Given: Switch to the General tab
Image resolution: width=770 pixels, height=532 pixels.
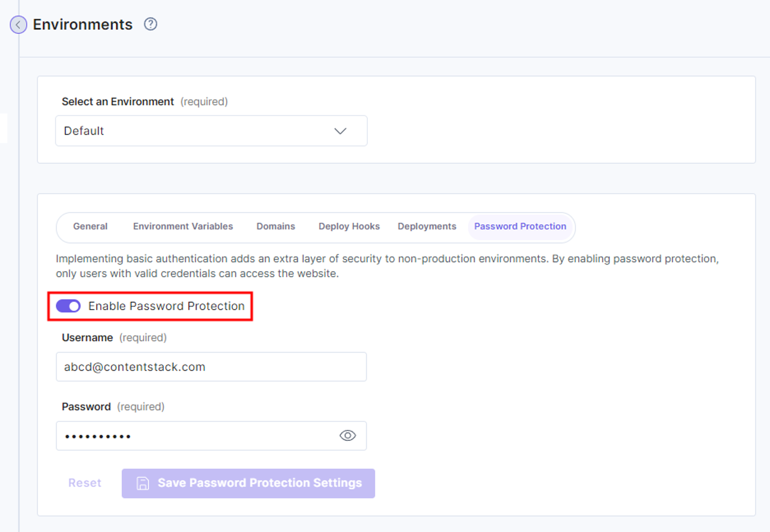Looking at the screenshot, I should 90,226.
